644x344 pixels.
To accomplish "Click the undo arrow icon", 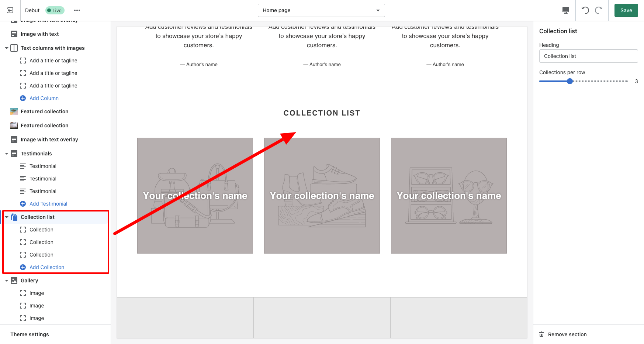I will click(x=585, y=10).
